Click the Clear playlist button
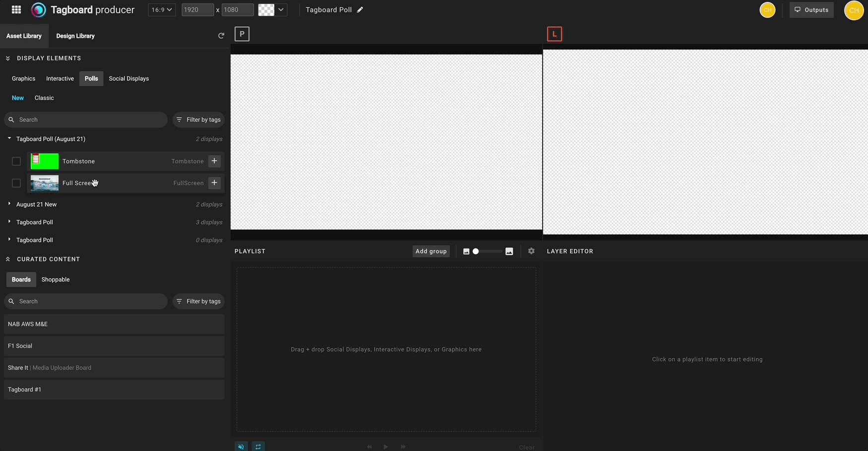868x451 pixels. coord(527,448)
